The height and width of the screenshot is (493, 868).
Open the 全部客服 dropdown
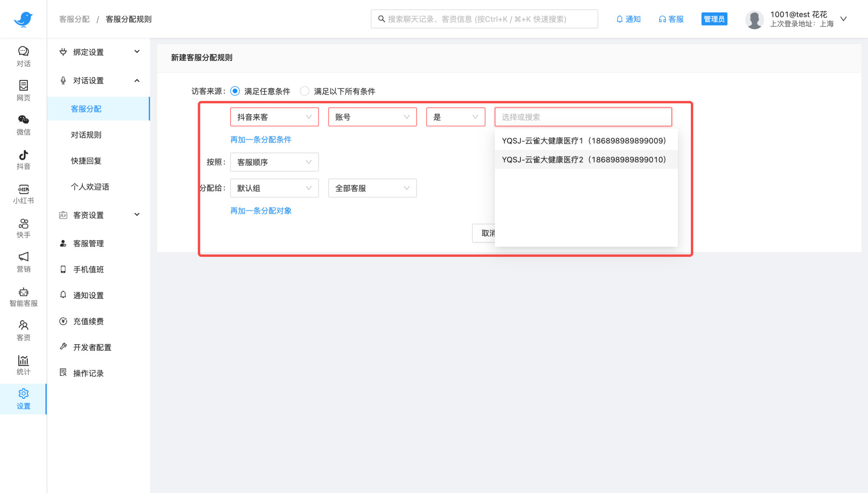[x=372, y=188]
